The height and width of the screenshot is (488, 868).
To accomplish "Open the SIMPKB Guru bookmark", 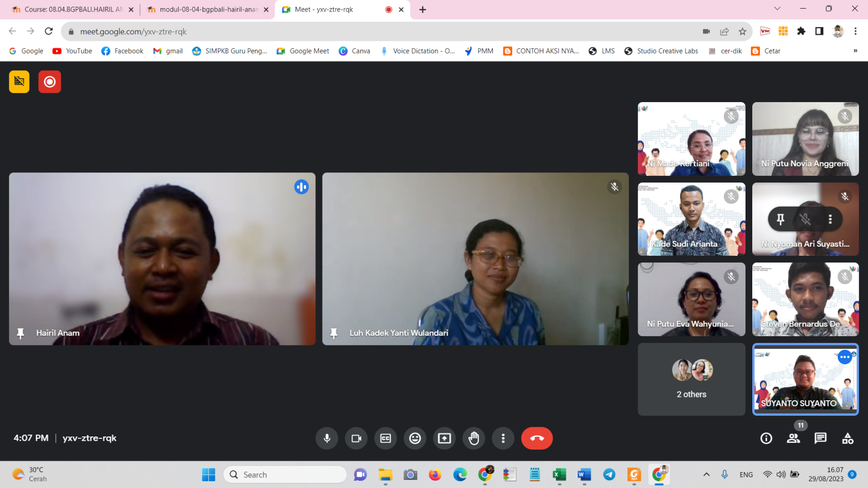I will click(x=230, y=51).
